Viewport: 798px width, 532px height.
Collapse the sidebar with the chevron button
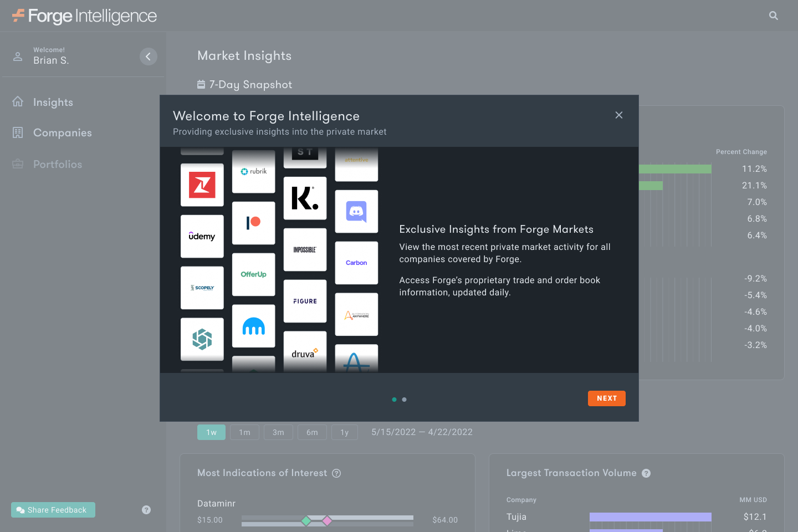[x=148, y=56]
